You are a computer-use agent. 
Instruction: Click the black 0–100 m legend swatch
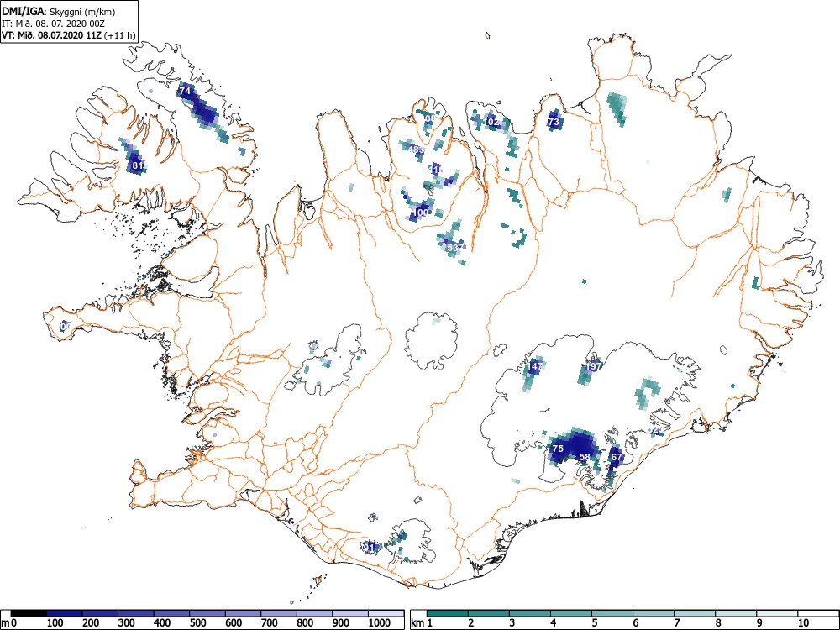click(29, 613)
